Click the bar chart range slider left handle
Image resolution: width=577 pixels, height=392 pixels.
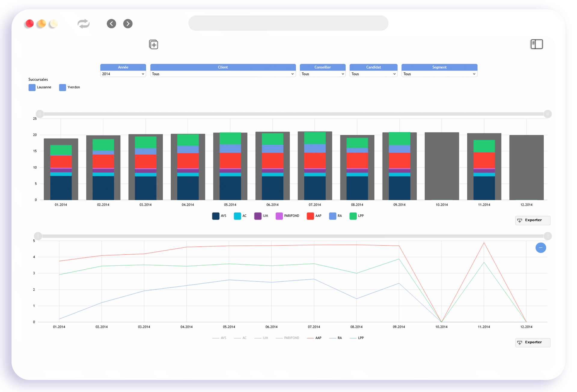[x=40, y=114]
